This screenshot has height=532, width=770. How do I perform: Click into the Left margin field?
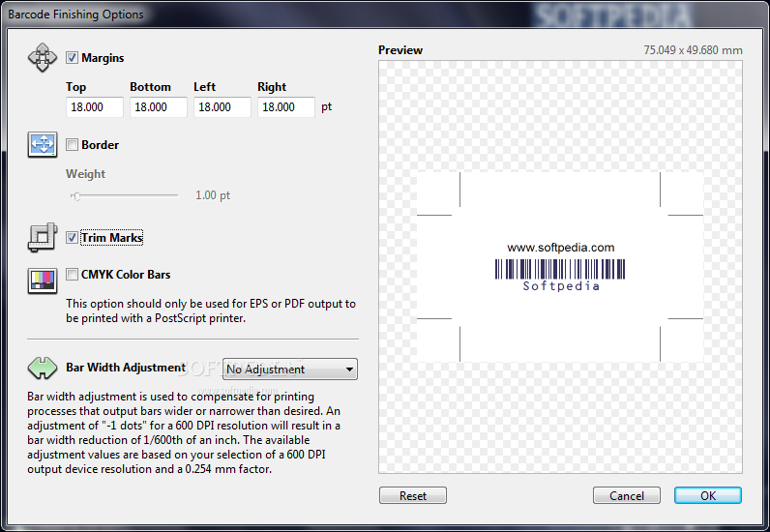click(x=222, y=107)
